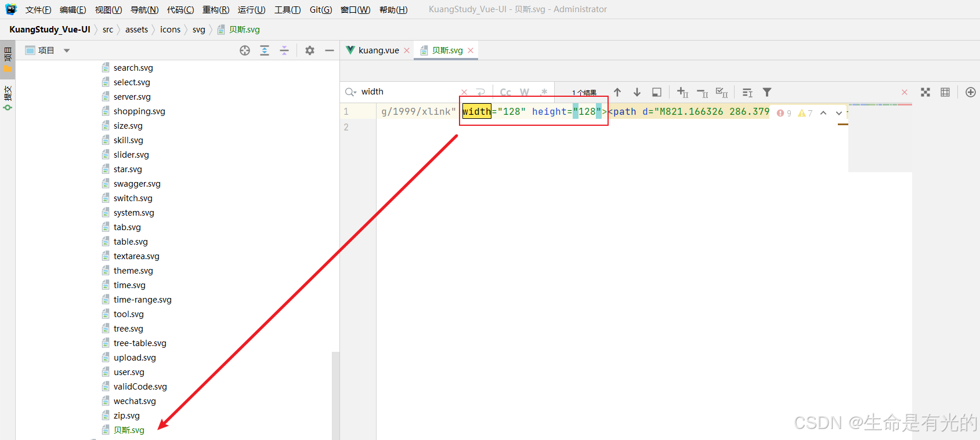Toggle Words (W) search option
The width and height of the screenshot is (980, 440).
525,92
